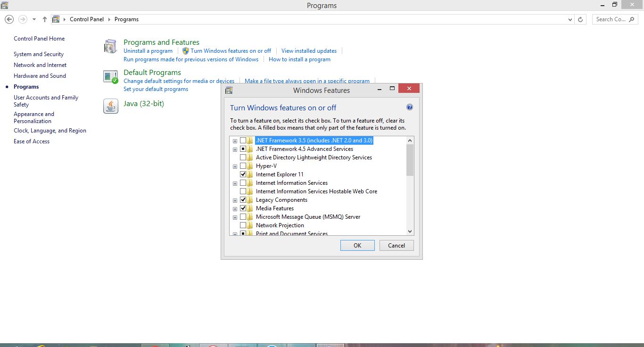
Task: Click the chevron after Control Panel breadcrumb
Action: 109,19
